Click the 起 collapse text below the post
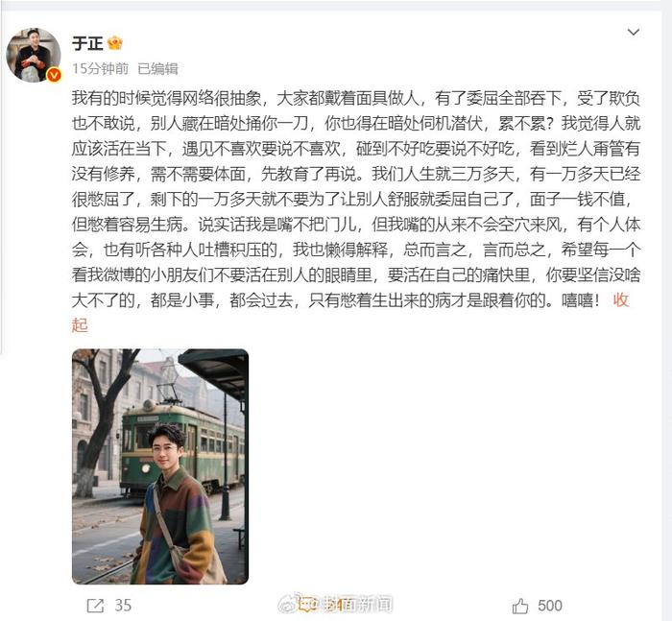Image resolution: width=672 pixels, height=621 pixels. coord(80,325)
